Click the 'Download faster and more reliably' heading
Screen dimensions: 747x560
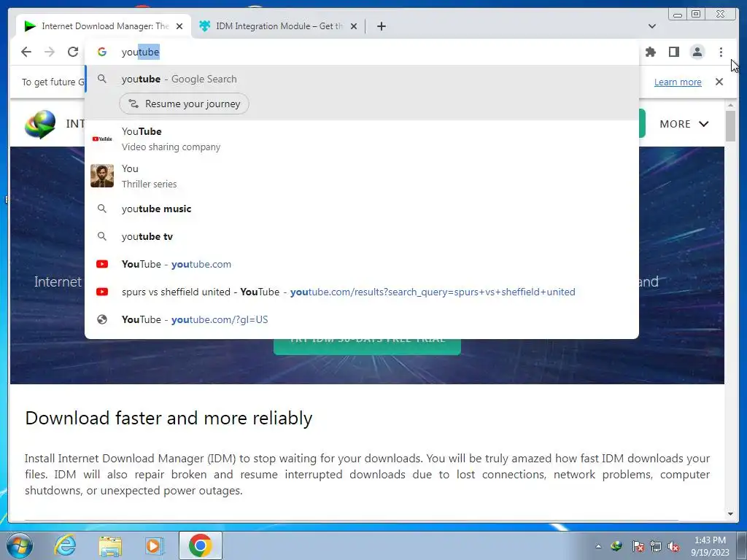point(169,418)
